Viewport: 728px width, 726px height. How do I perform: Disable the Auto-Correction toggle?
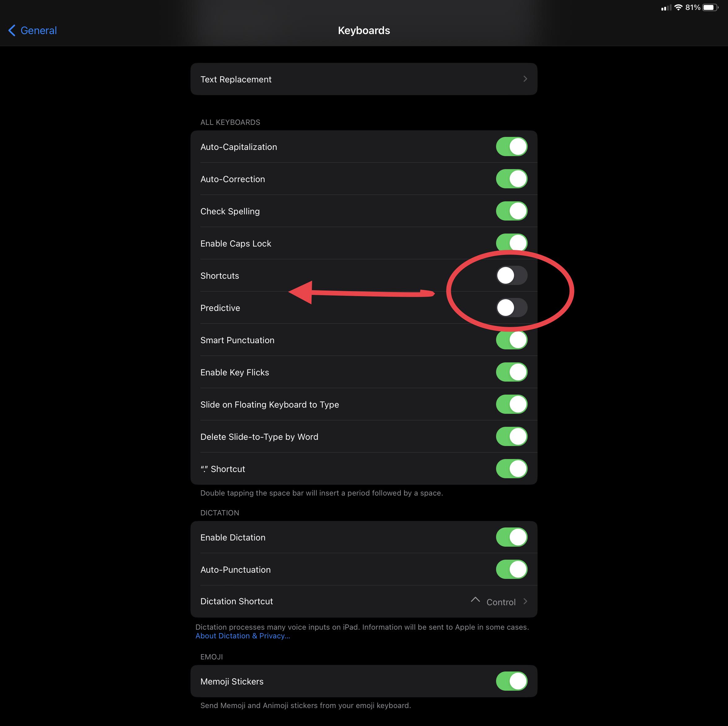pos(511,179)
